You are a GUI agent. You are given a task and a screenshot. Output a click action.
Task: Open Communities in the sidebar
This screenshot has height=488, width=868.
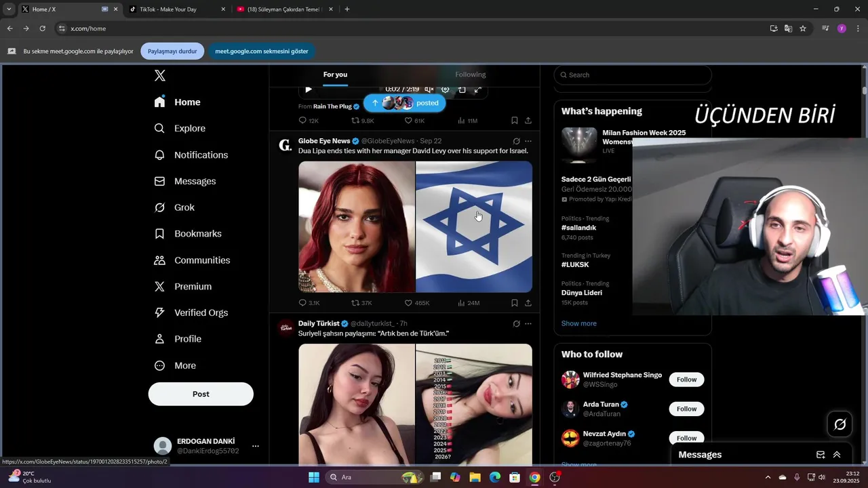point(192,260)
